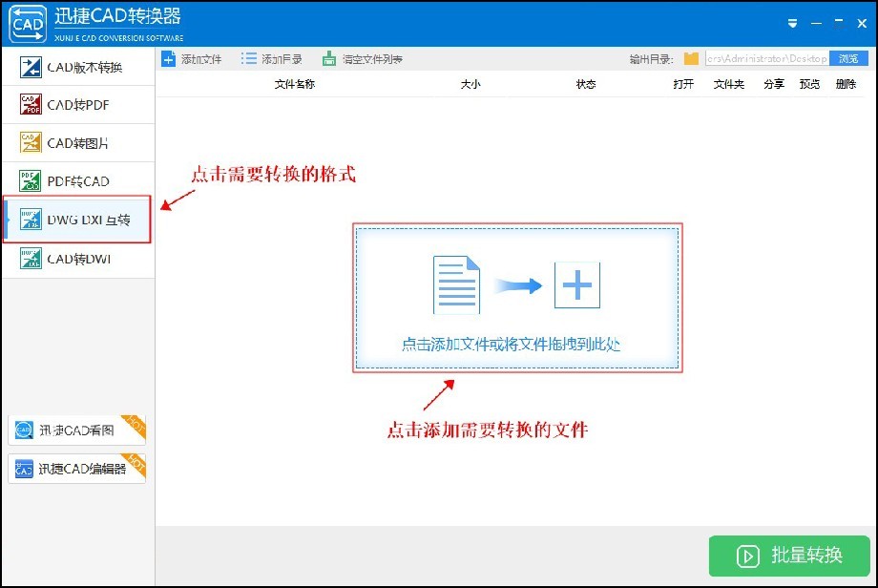Click the CAD version convert icon

coord(31,67)
